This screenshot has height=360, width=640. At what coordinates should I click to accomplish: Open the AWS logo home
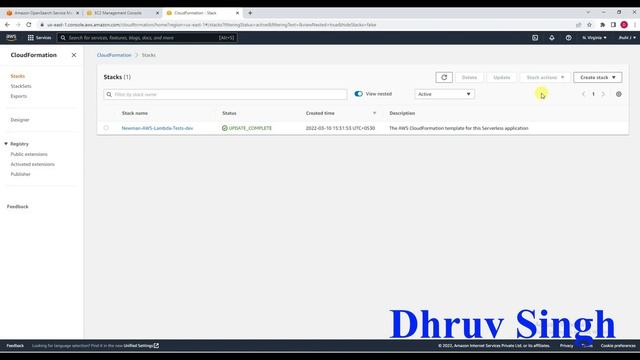coord(11,38)
